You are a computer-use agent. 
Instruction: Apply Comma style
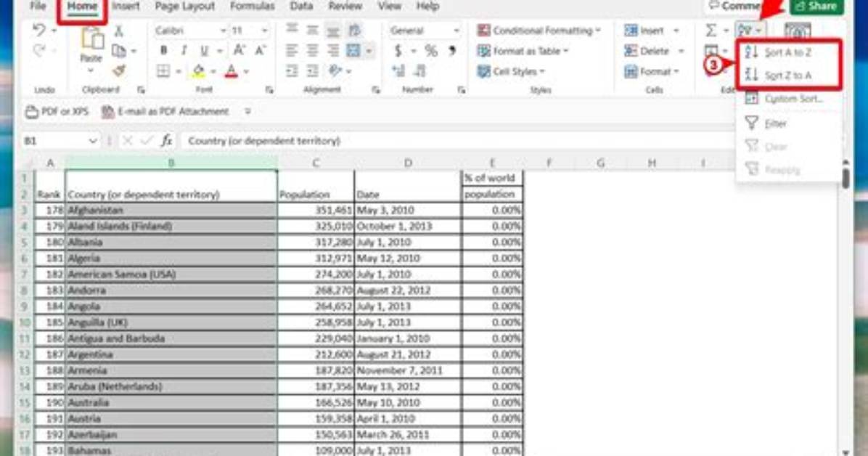(452, 51)
